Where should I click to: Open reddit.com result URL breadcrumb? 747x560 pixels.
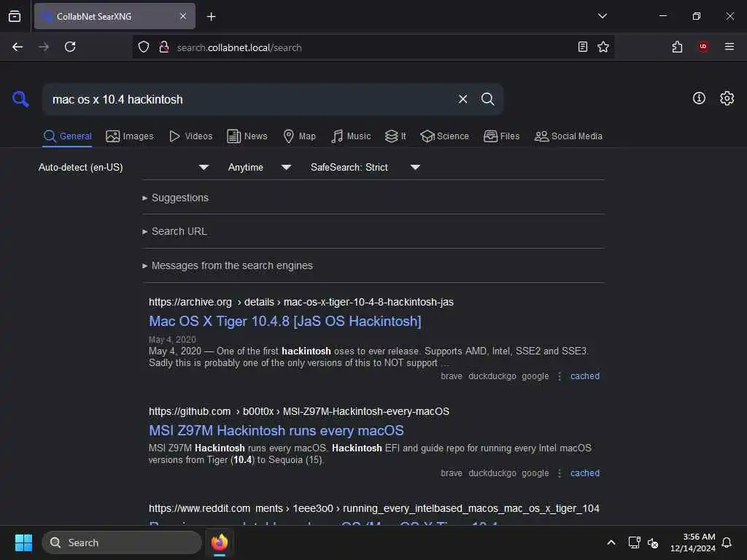click(374, 508)
